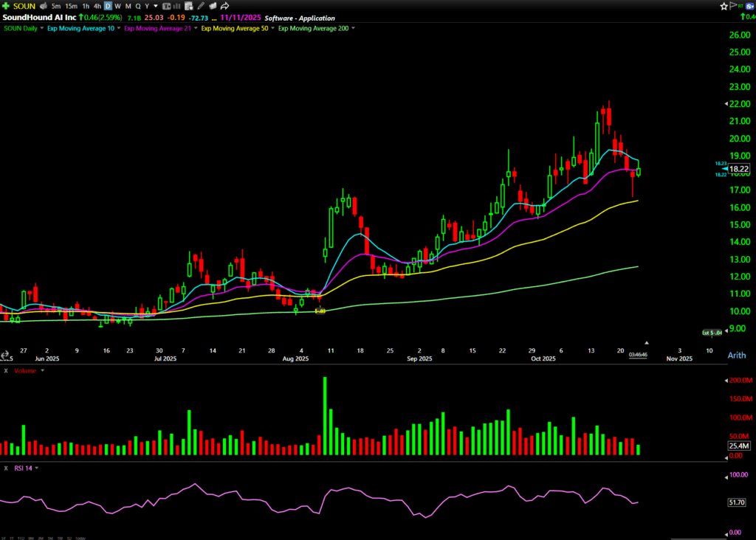This screenshot has height=540, width=756.
Task: Click the Software - Application industry label
Action: (x=304, y=18)
